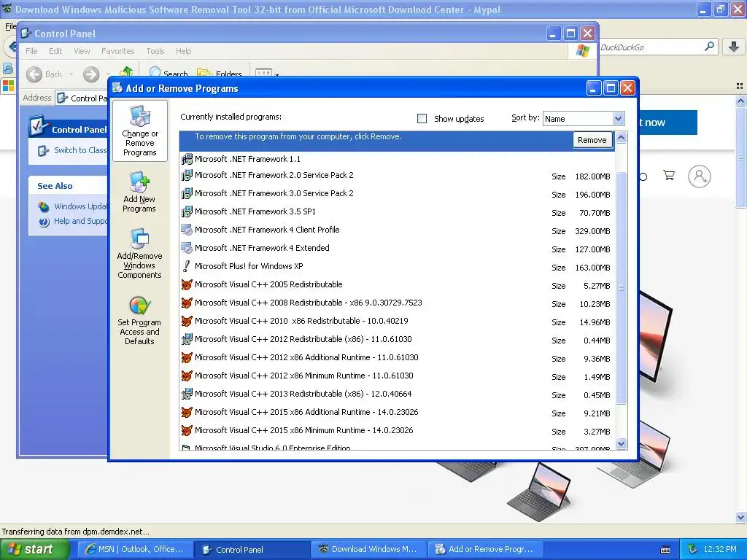Click the Forward arrow in Control Panel window

click(x=91, y=74)
